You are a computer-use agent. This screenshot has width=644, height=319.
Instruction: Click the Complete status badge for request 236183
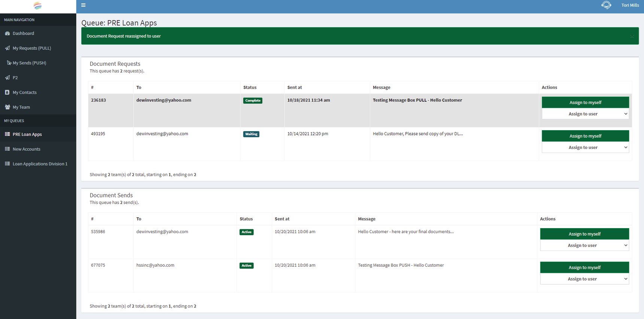[x=253, y=101]
